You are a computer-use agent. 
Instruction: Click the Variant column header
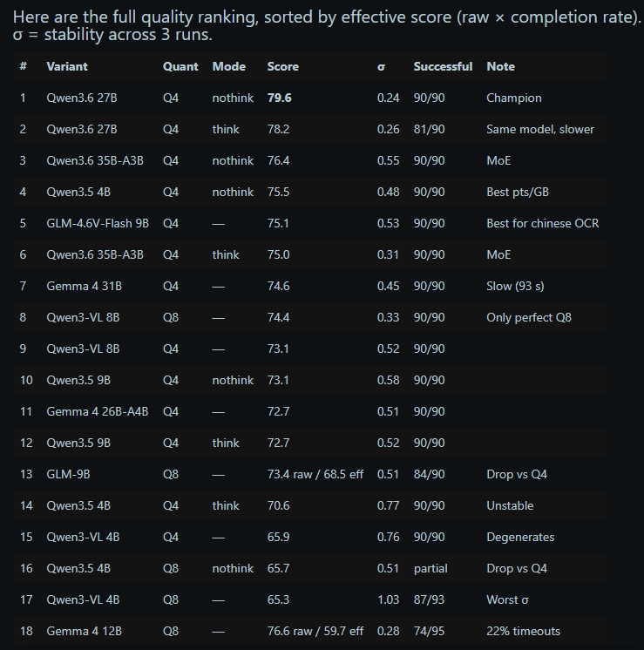(67, 66)
